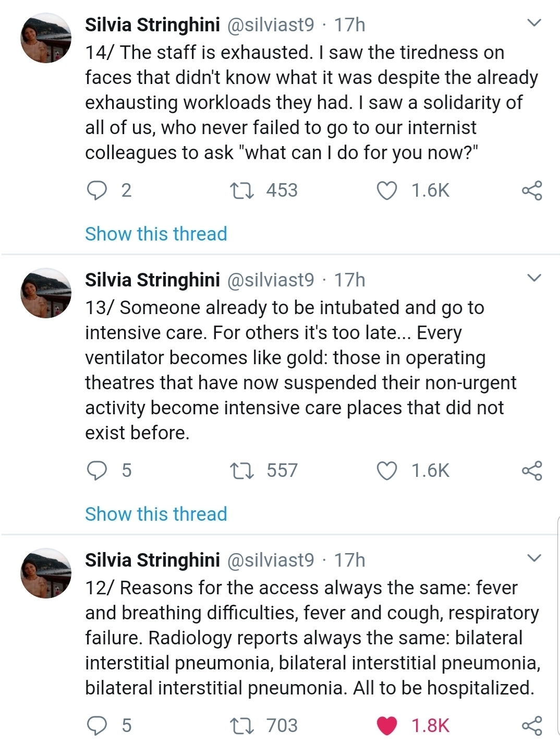This screenshot has height=755, width=560.
Task: Share the 12/ bilateral pneumonia tweet
Action: tap(532, 726)
